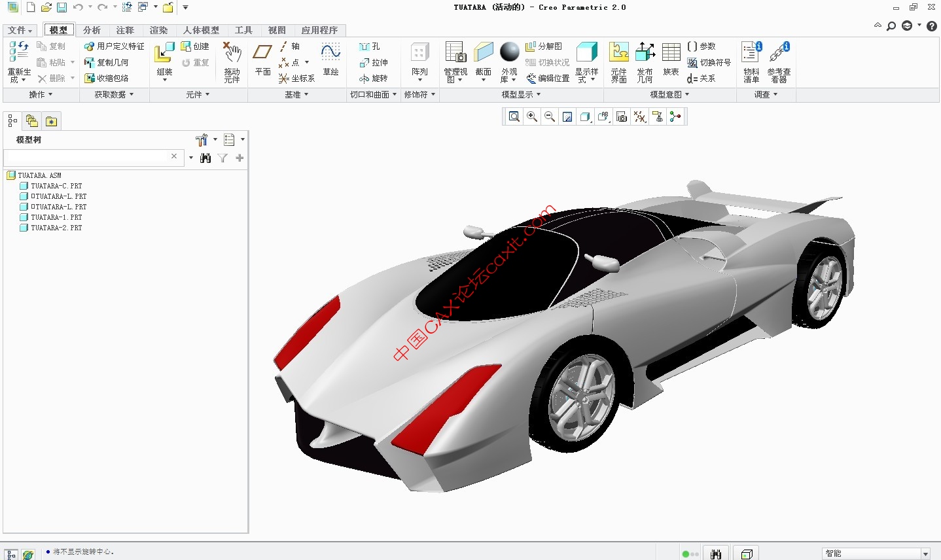
Task: Click Zoom Out in graphics toolbar
Action: click(x=550, y=116)
